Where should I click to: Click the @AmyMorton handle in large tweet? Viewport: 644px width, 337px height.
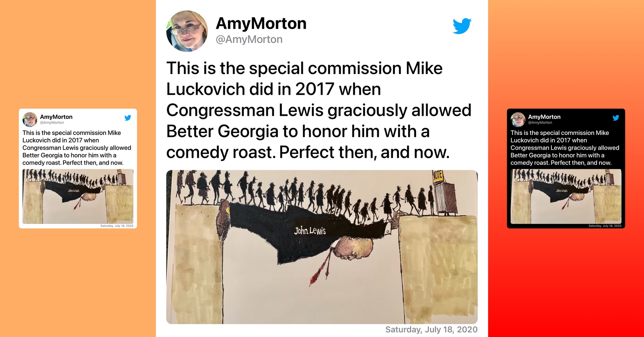[249, 39]
